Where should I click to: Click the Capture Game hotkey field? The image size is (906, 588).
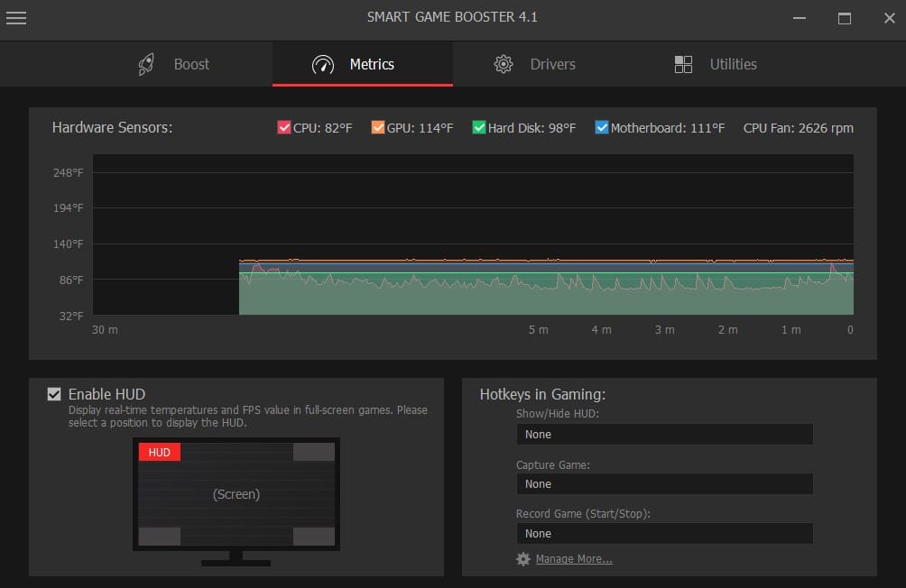pos(664,484)
